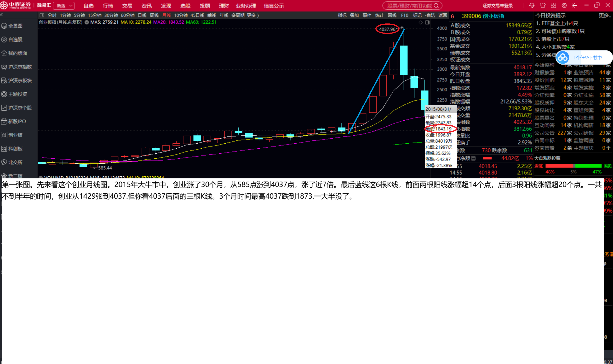Click the back arrow icon in title bar

(x=575, y=6)
